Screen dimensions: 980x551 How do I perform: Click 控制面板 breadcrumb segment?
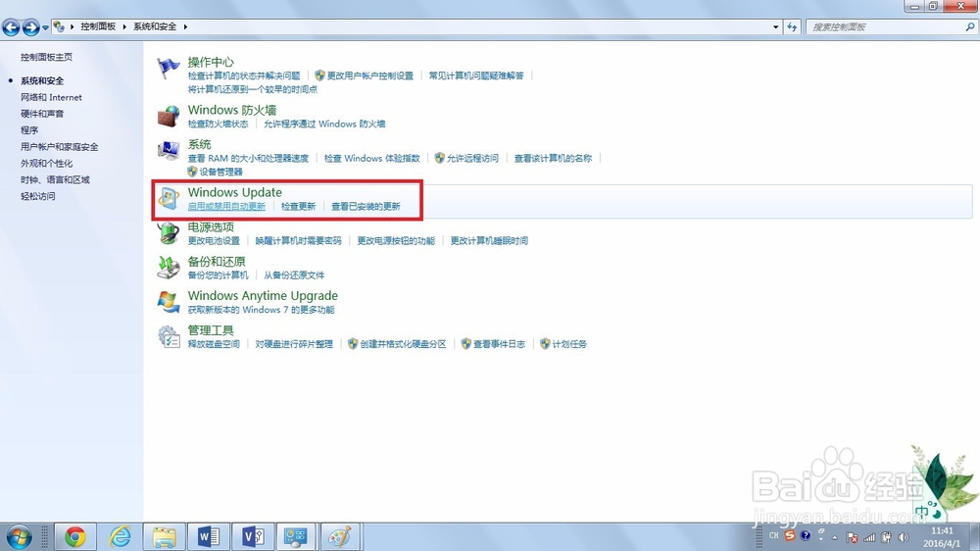(98, 26)
